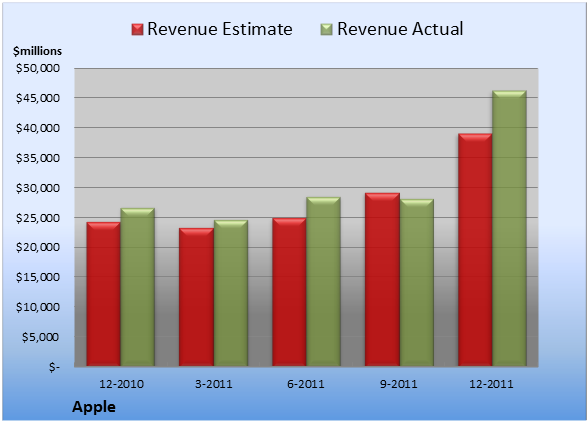Select the green actual bar for 12-2011
This screenshot has width=588, height=422.
(x=509, y=228)
